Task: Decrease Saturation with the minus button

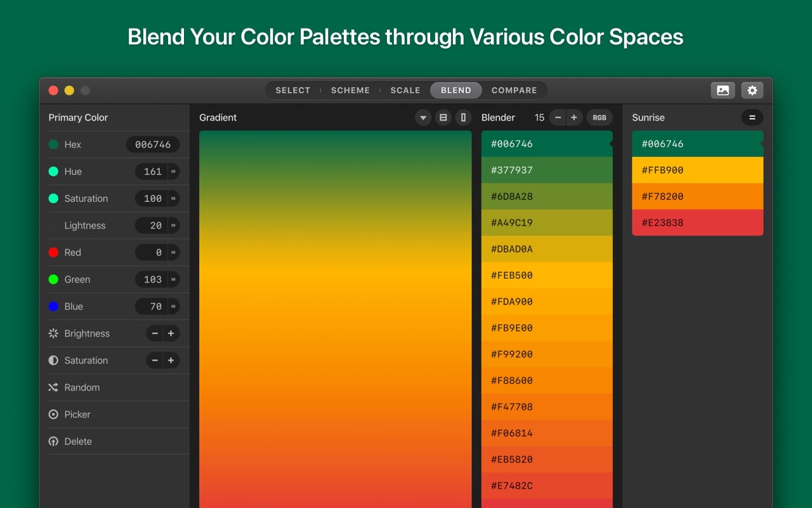Action: 155,361
